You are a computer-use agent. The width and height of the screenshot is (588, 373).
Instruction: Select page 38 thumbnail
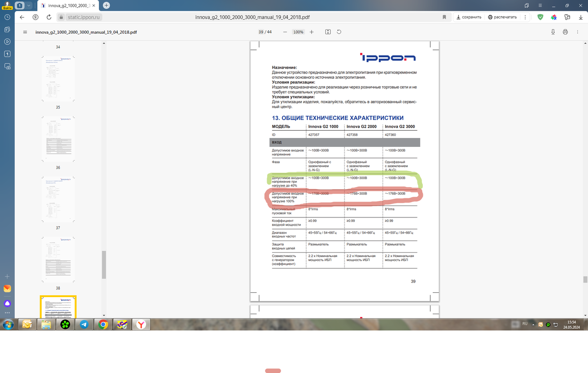[58, 260]
